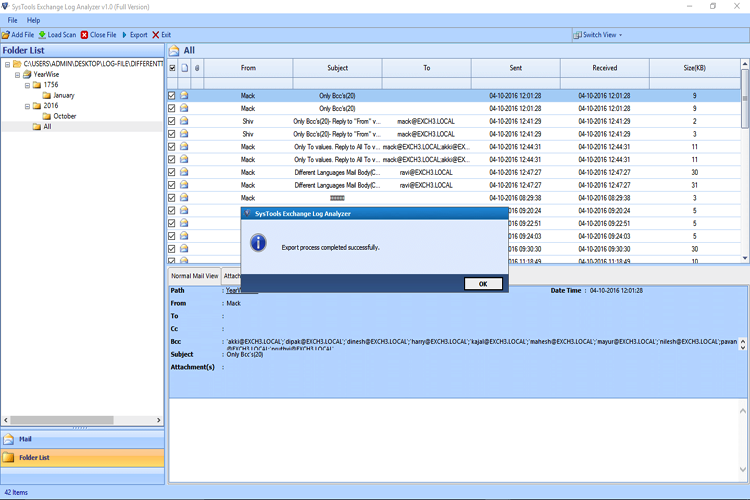Toggle checkbox of Different Languages size 31 row
The image size is (750, 500).
(x=172, y=185)
